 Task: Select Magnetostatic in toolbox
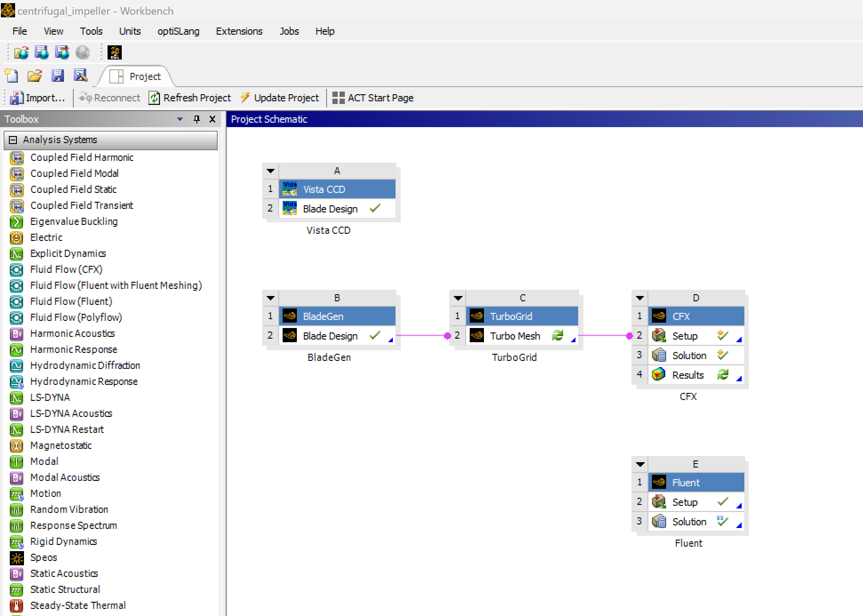point(61,445)
